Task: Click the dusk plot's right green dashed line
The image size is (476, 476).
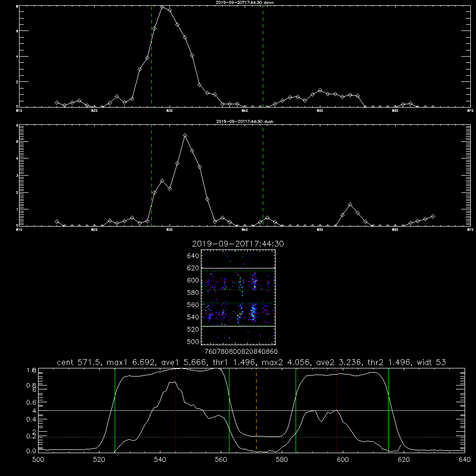Action: (263, 176)
